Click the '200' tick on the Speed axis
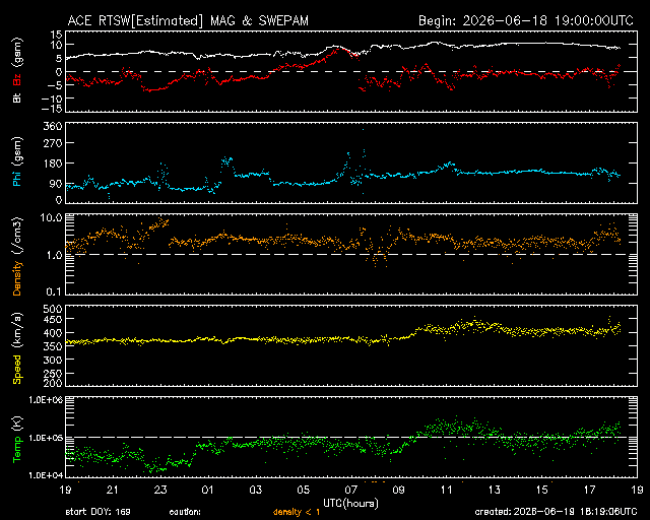This screenshot has width=650, height=520. point(53,383)
